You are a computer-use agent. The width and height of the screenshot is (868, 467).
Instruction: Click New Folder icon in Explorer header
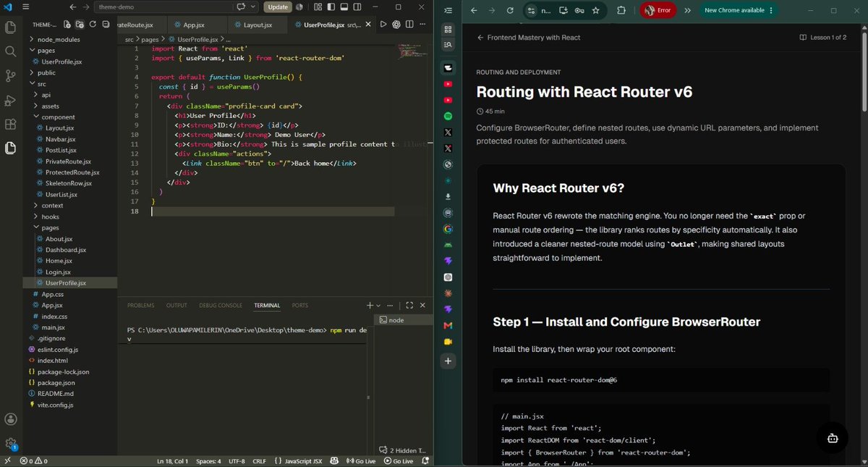click(80, 25)
